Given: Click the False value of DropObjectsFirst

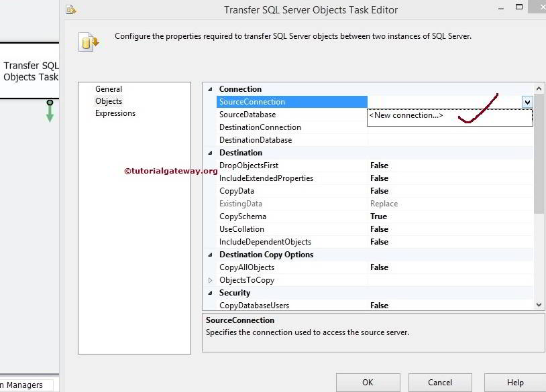Looking at the screenshot, I should tap(379, 166).
